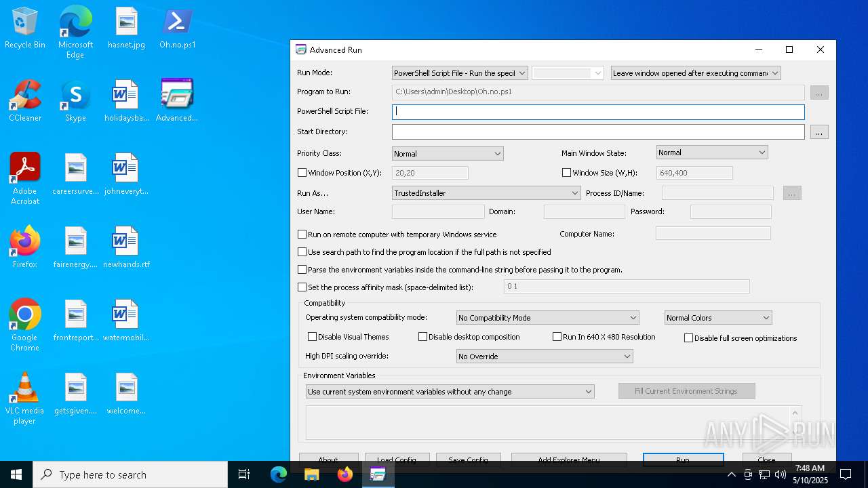The image size is (868, 488).
Task: Select the hasnet.jpg desktop file
Action: point(126,28)
